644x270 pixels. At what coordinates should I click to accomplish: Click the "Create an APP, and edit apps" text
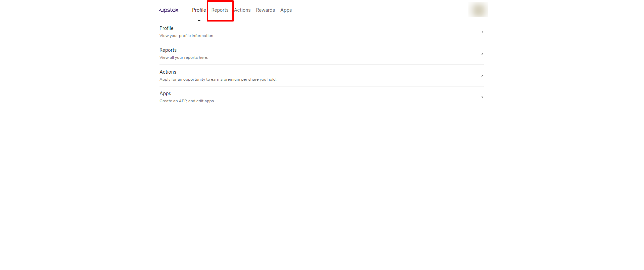pos(187,101)
